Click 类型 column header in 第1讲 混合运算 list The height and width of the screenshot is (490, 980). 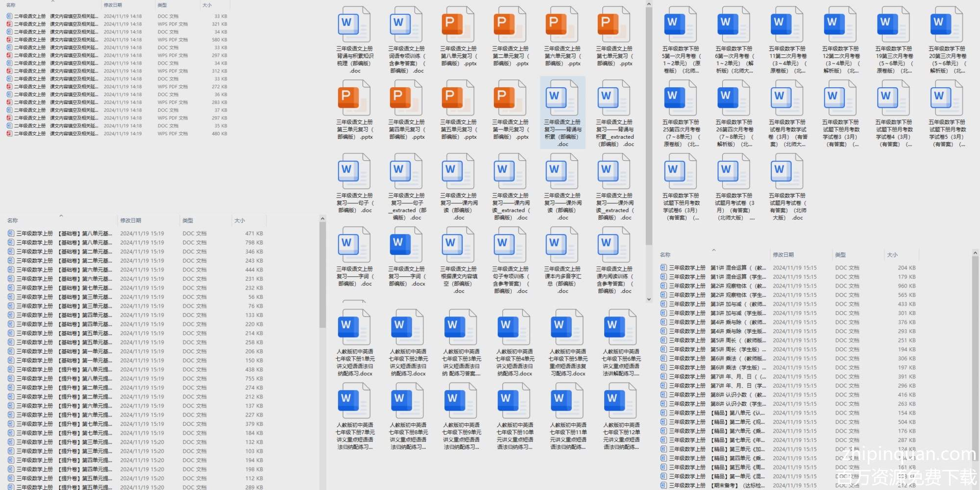click(x=840, y=255)
